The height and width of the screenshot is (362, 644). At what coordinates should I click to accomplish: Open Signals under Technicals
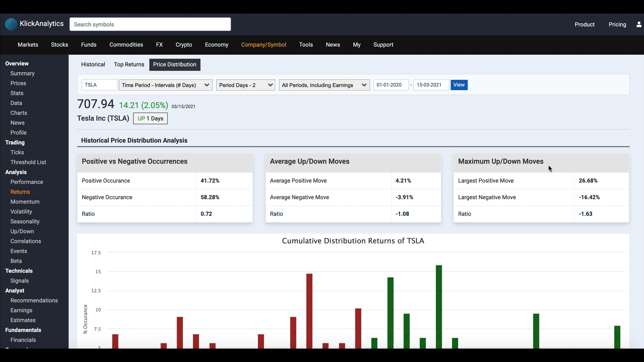[19, 281]
